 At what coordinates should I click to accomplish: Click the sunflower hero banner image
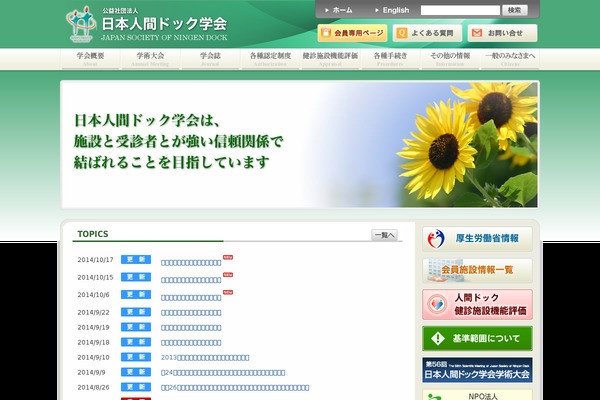pos(300,145)
